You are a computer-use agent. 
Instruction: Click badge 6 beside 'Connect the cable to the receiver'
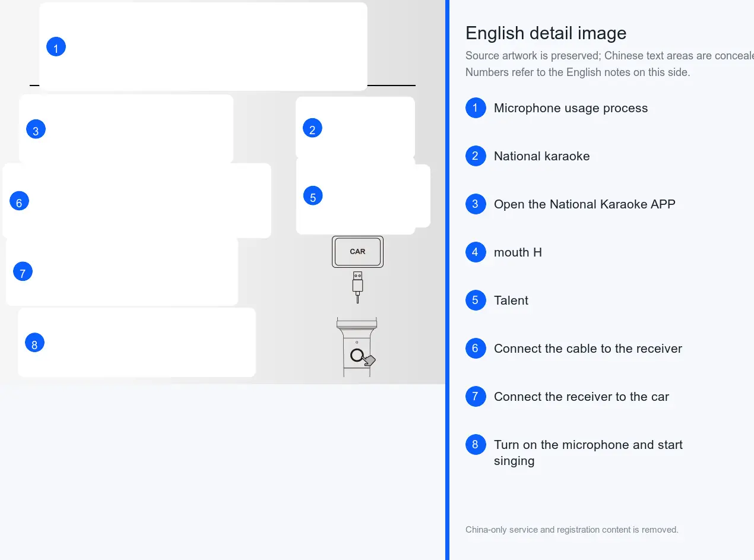point(476,349)
